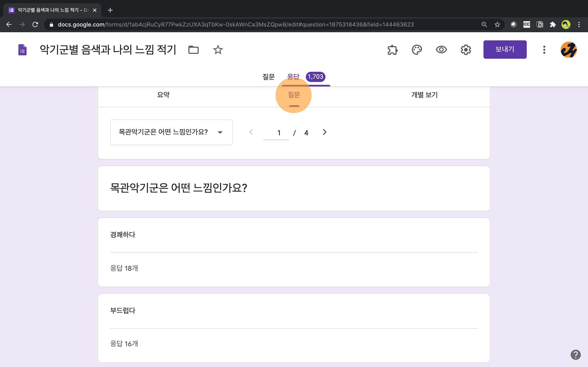Screen dimensions: 588x367
Task: Switch to the 요약 tab
Action: click(x=163, y=95)
